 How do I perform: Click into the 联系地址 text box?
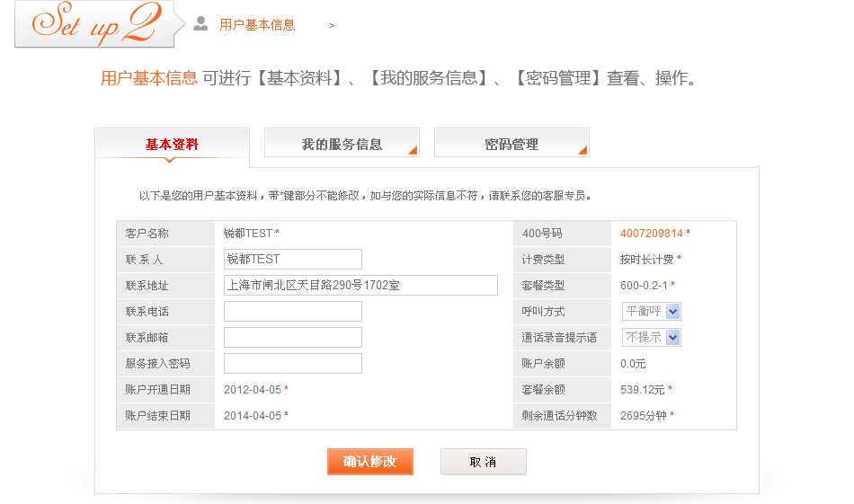(360, 286)
